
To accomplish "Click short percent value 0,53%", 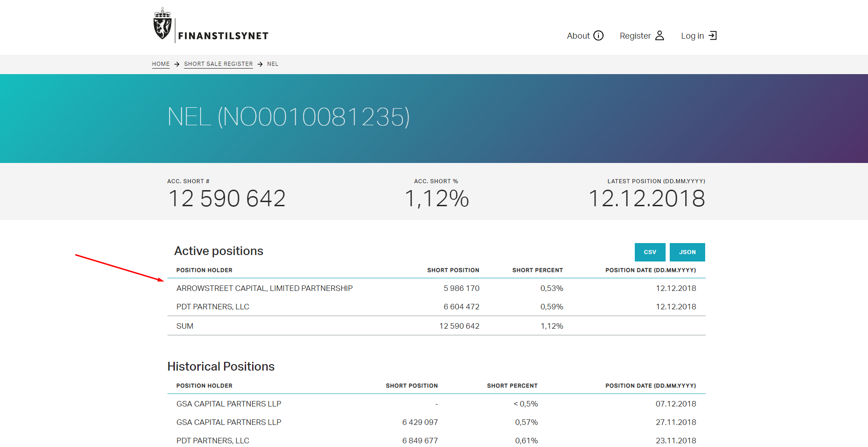I will pyautogui.click(x=552, y=288).
